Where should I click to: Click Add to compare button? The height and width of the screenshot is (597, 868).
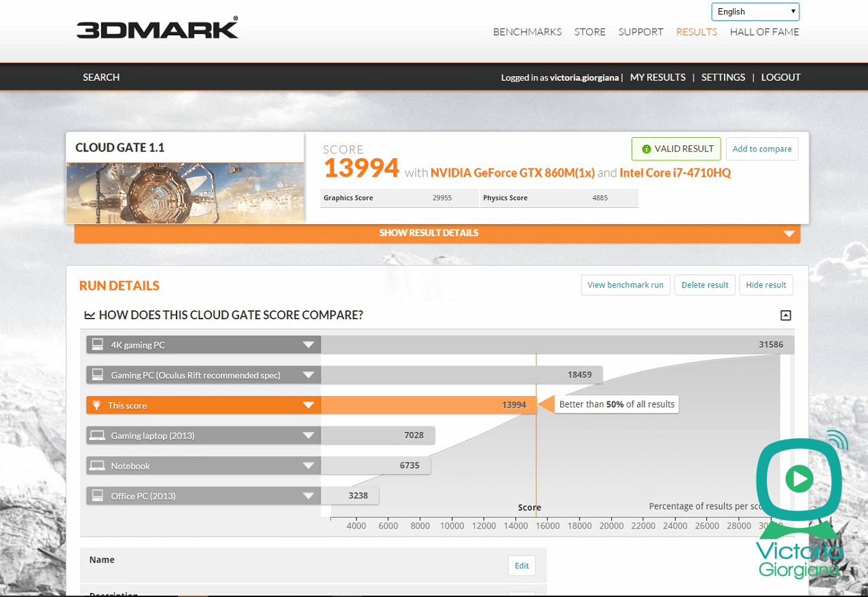762,149
